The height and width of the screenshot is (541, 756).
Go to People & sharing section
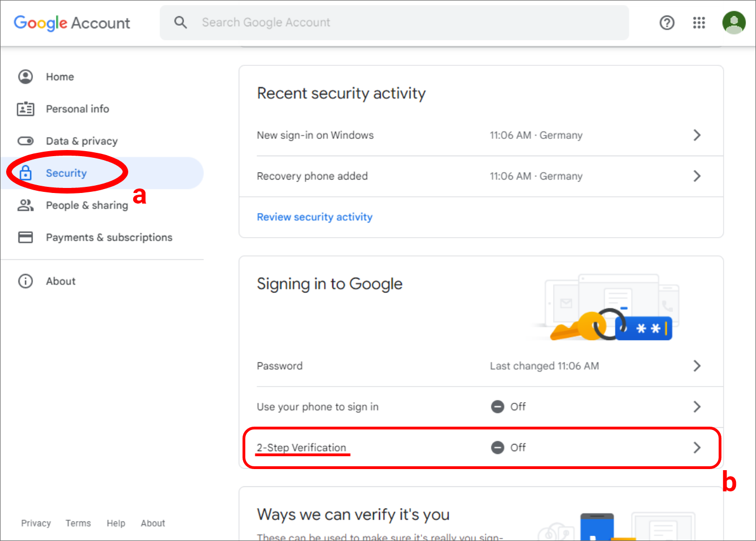[86, 205]
